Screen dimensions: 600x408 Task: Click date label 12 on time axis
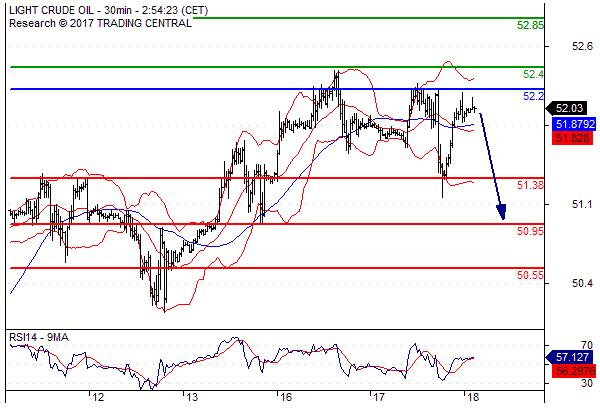[x=98, y=397]
